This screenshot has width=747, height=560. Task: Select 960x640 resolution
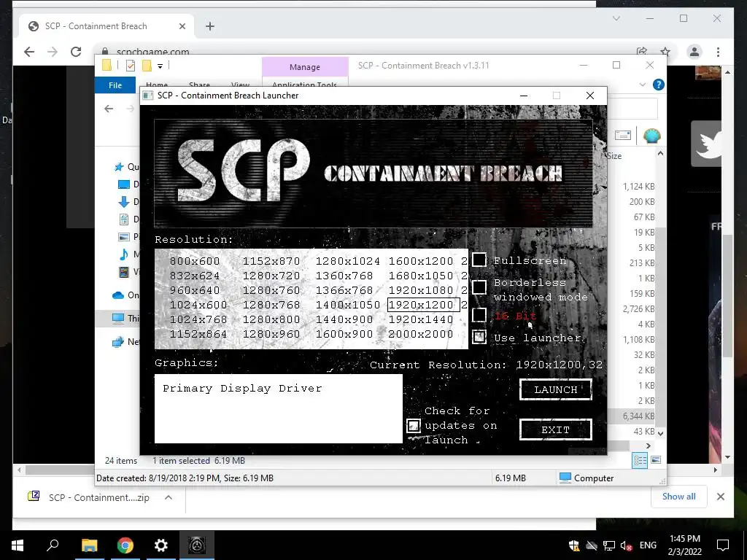pos(195,290)
